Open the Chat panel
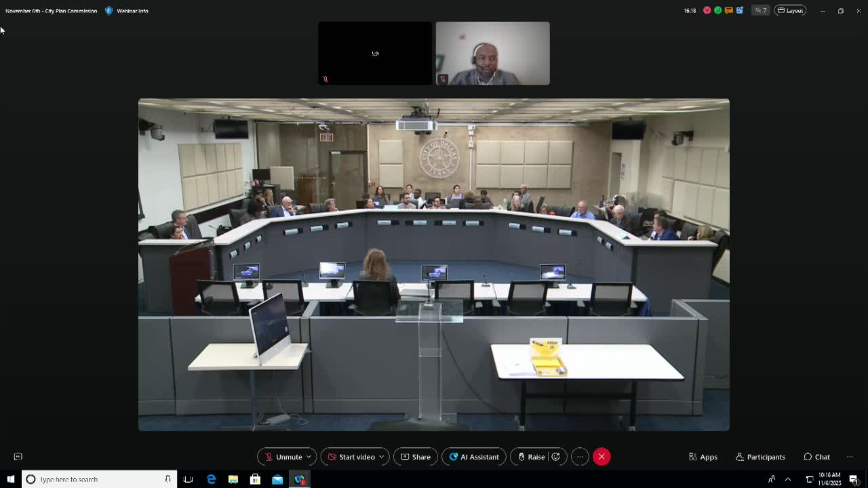Viewport: 868px width, 488px height. tap(817, 457)
